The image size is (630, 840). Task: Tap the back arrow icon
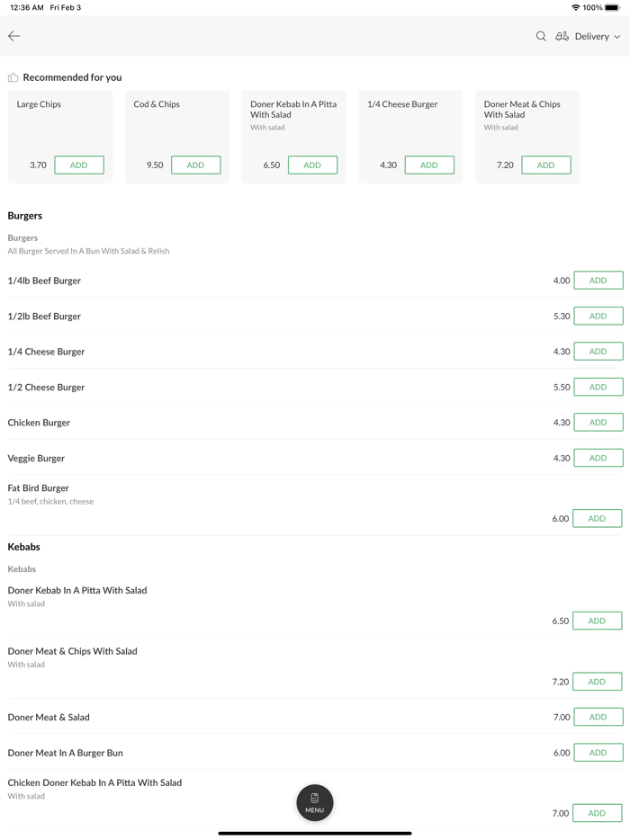pyautogui.click(x=14, y=36)
